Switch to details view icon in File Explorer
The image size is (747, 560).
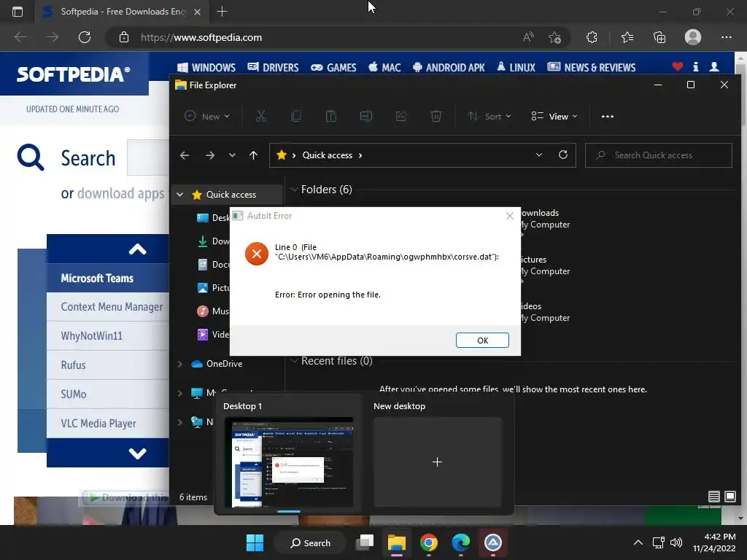[x=713, y=497]
